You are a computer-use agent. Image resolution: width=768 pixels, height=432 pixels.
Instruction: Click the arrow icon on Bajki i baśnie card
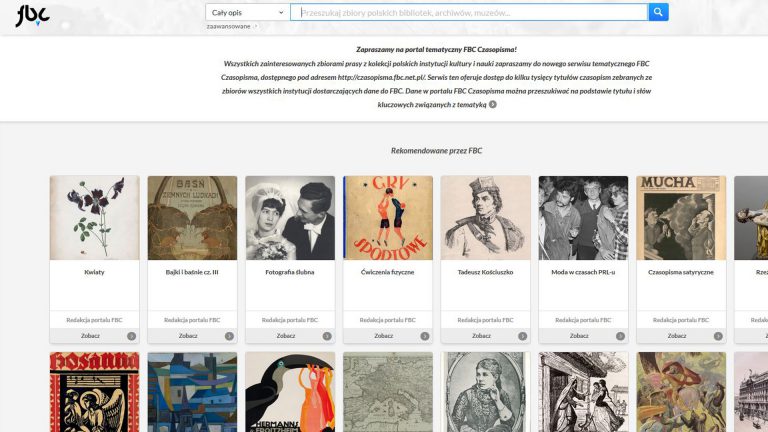tap(229, 336)
